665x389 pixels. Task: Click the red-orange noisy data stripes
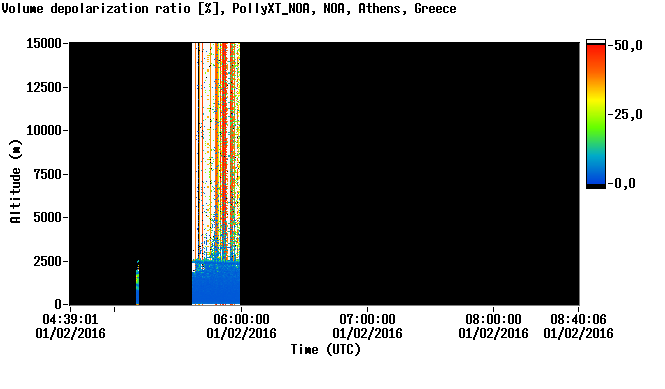216,151
